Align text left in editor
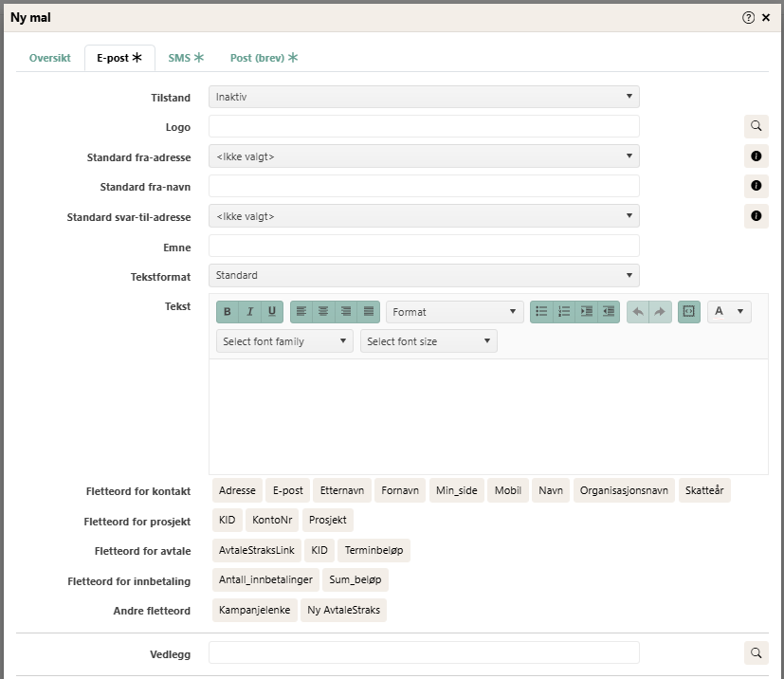Screen dimensions: 784x679 click(x=301, y=311)
